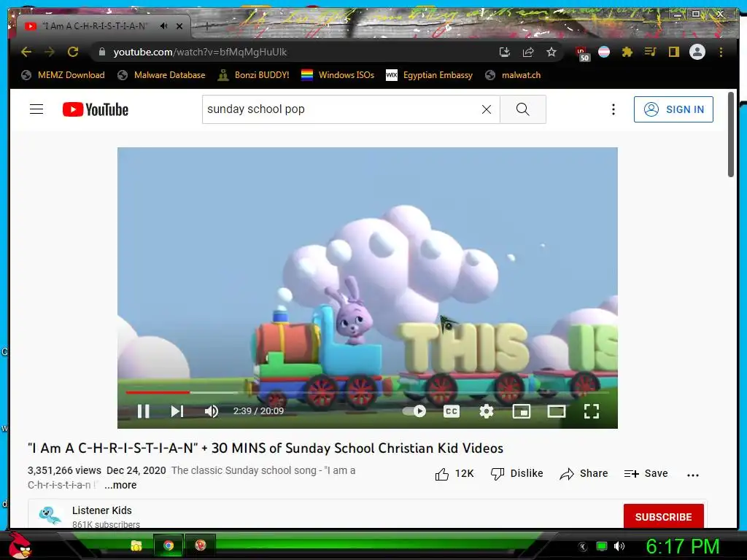The height and width of the screenshot is (560, 747).
Task: Go back with the browser back arrow
Action: pos(26,52)
